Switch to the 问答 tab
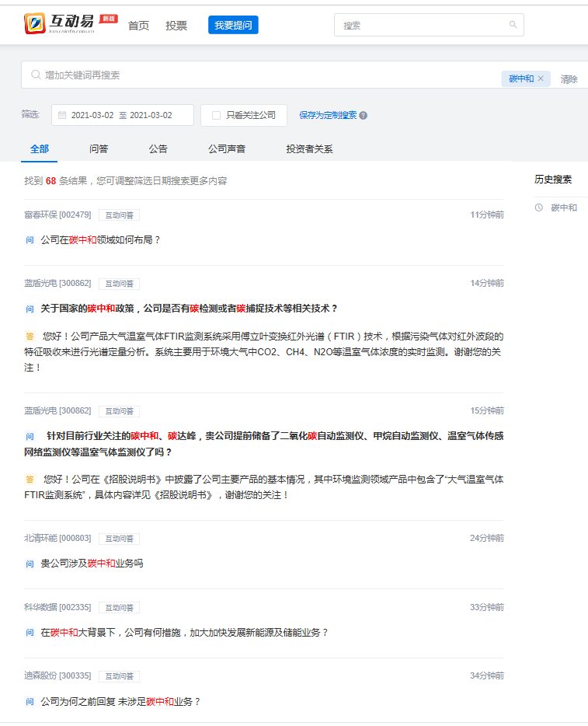This screenshot has height=726, width=588. point(99,148)
